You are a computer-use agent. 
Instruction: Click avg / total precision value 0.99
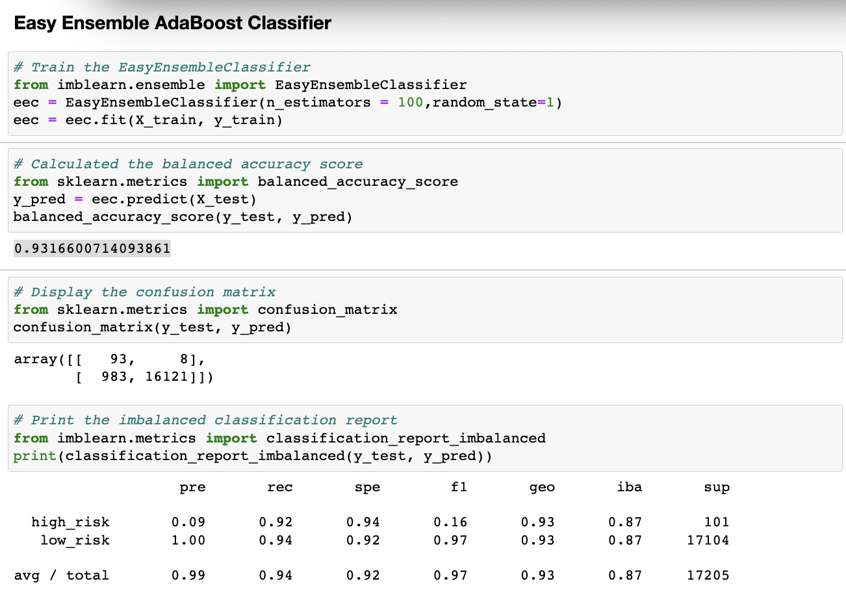[x=188, y=576]
